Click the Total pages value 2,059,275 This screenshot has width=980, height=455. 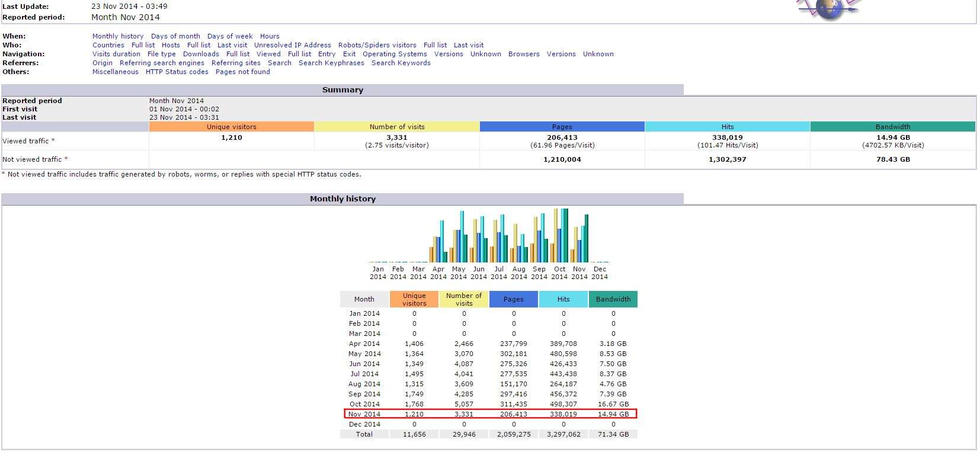pyautogui.click(x=514, y=434)
